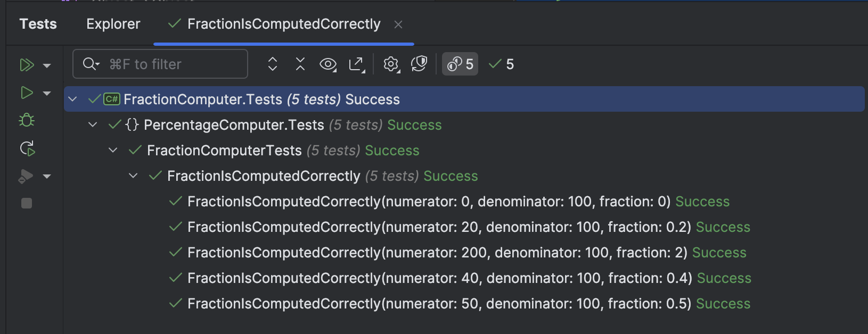Click the Run Selected Tests icon
The image size is (868, 334).
pos(27,93)
